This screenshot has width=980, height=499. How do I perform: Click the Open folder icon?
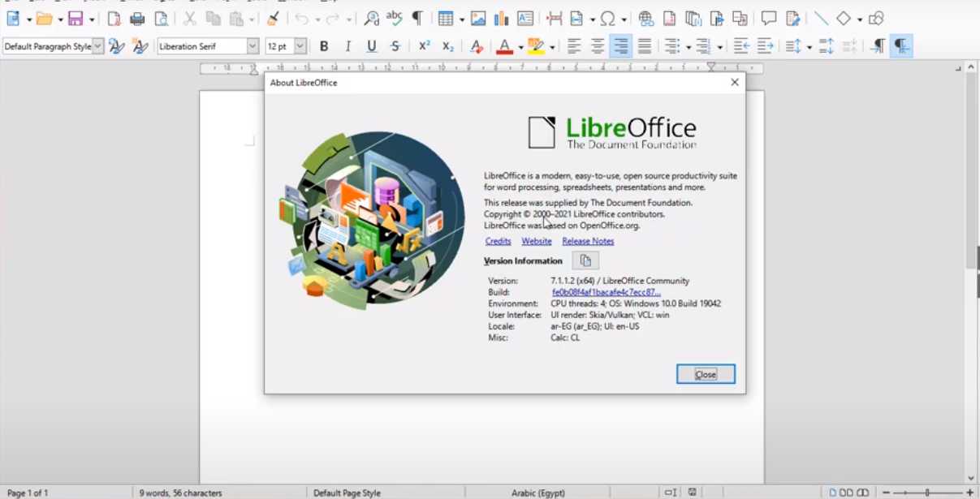45,18
